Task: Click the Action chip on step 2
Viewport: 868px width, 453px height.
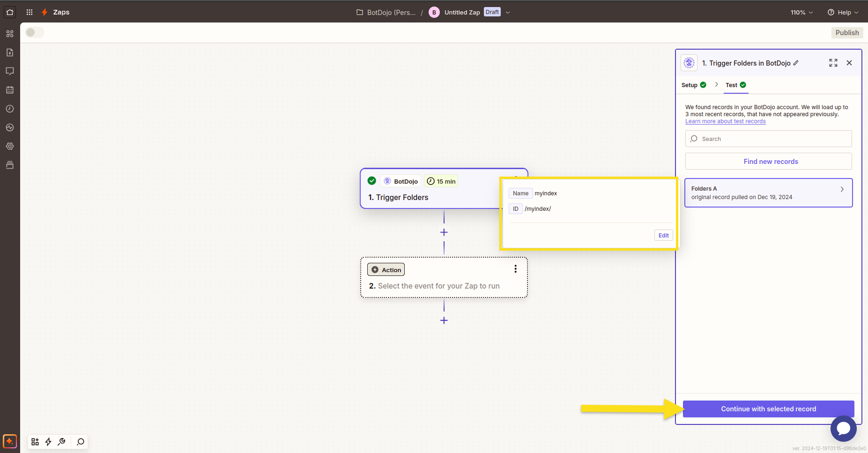Action: pyautogui.click(x=386, y=269)
